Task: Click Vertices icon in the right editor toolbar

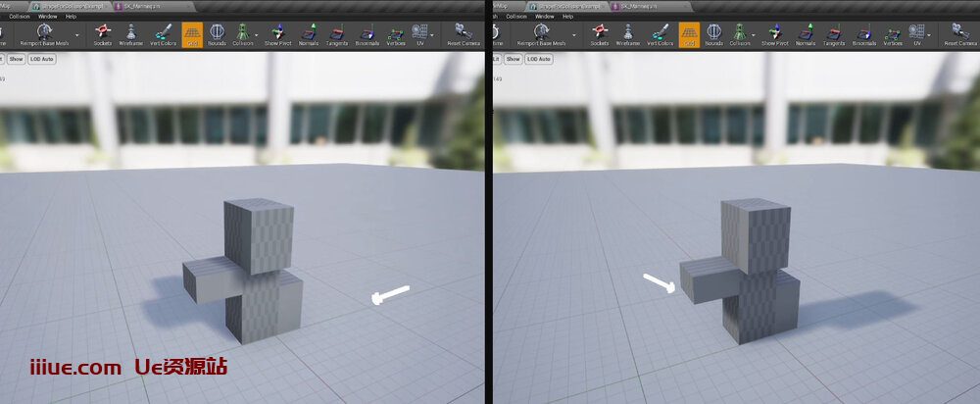Action: [892, 34]
